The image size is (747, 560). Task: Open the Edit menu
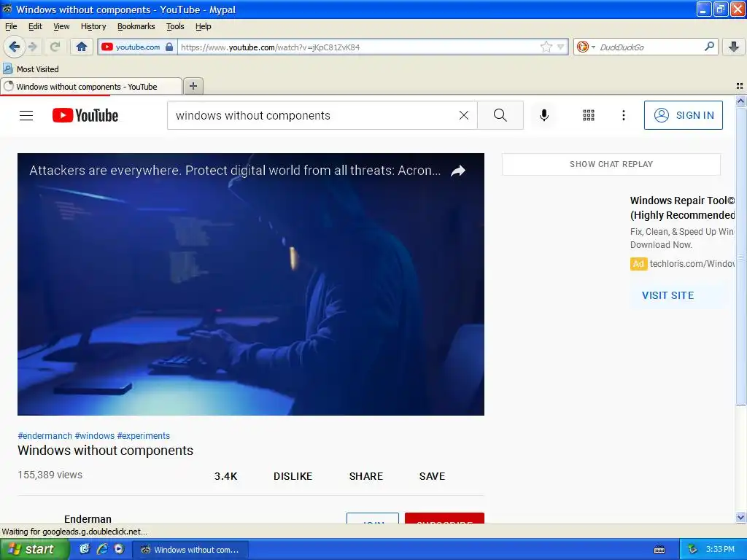(x=35, y=26)
